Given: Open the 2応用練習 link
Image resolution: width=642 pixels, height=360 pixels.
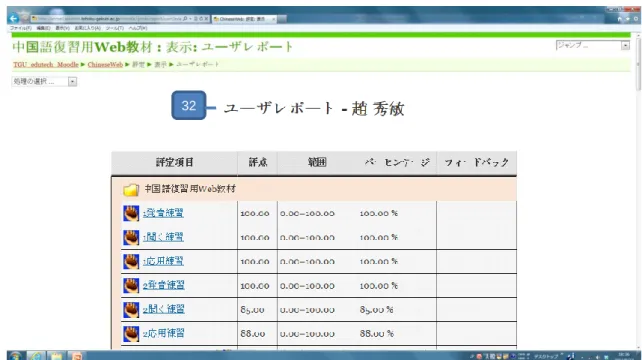Looking at the screenshot, I should click(163, 334).
